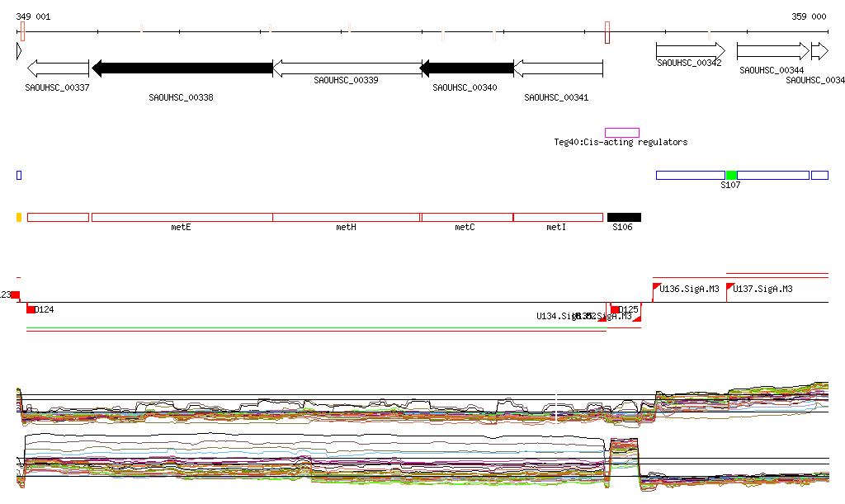845x504 pixels.
Task: Click the metC annotation box
Action: click(x=467, y=217)
